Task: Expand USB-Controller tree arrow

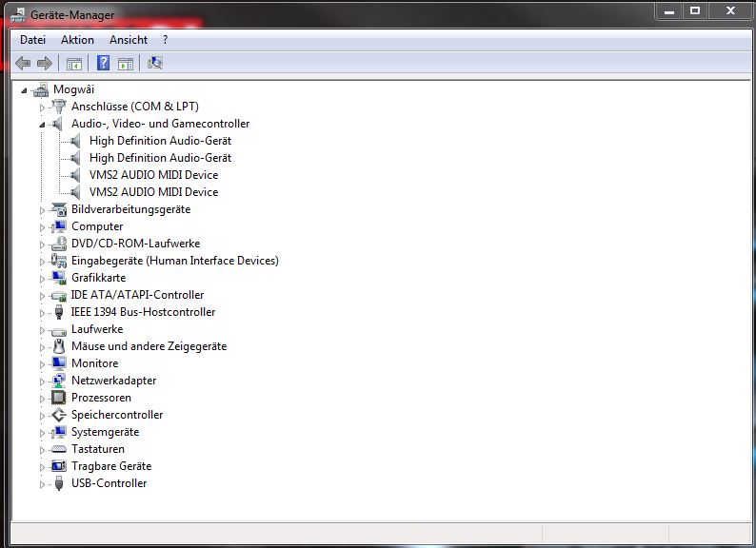Action: (42, 484)
